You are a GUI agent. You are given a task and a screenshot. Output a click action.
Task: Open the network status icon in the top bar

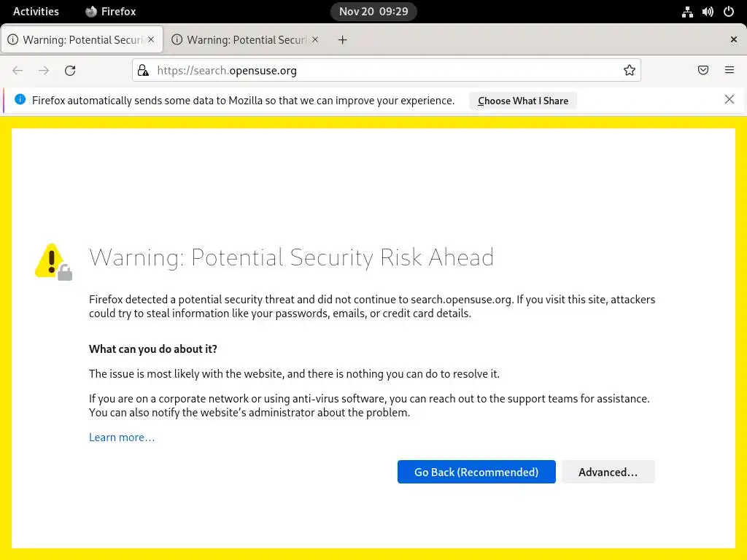(x=687, y=12)
